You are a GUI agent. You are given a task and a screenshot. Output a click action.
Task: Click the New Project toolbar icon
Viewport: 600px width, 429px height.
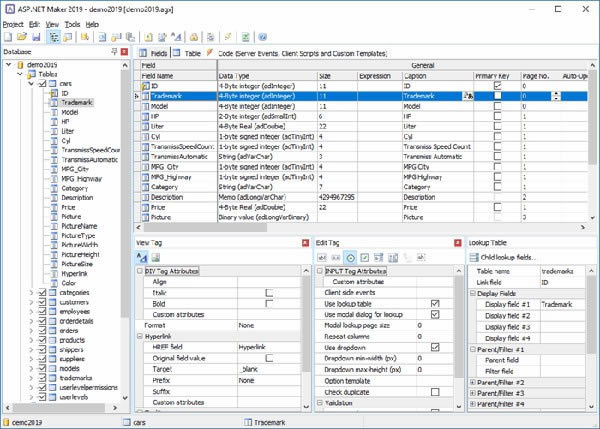pos(8,37)
